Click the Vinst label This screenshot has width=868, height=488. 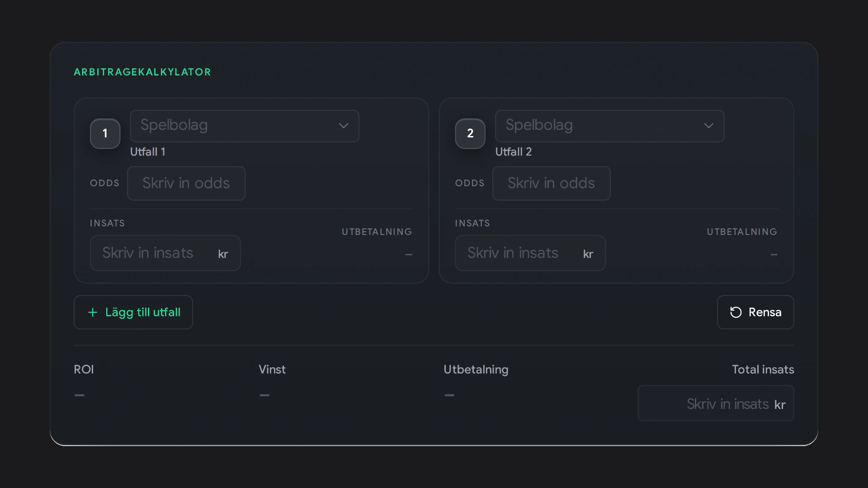tap(272, 370)
